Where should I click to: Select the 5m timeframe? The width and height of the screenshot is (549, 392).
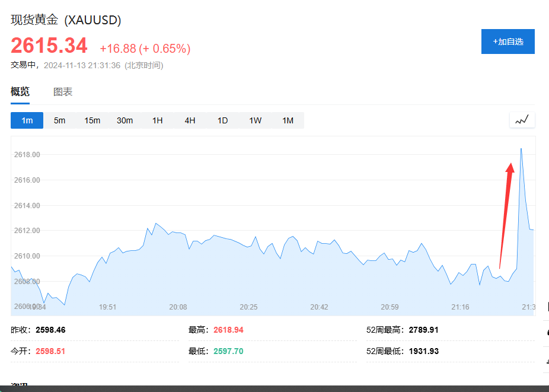(59, 120)
